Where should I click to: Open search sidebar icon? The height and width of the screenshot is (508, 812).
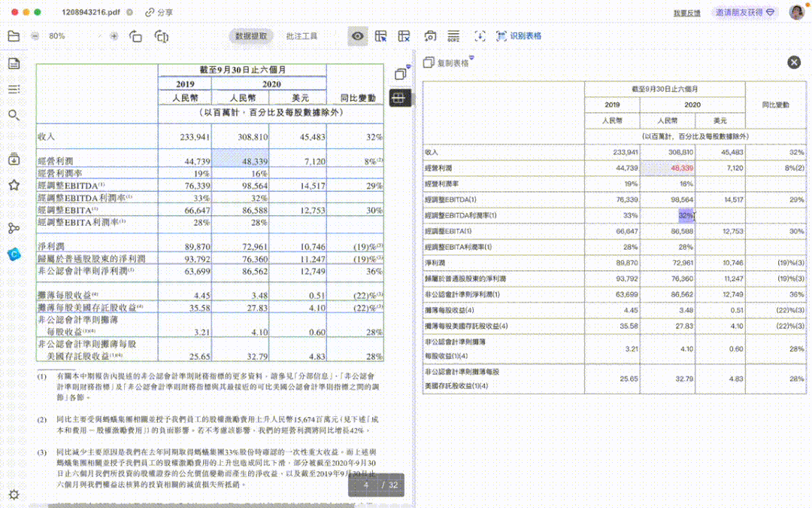14,115
